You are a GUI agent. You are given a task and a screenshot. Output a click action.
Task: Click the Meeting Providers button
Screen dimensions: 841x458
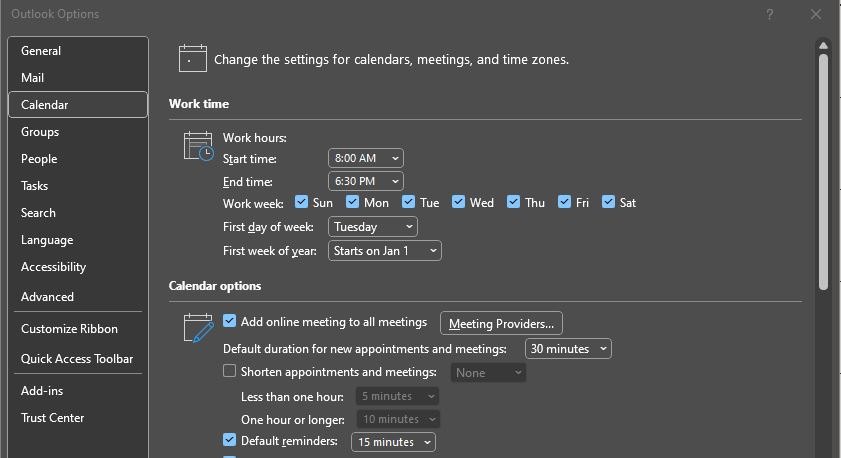click(501, 323)
